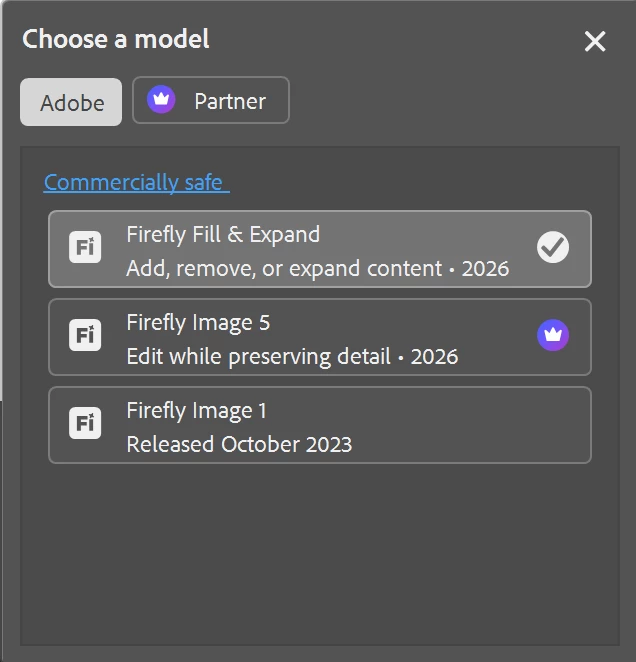Click 'Edit while preserving detail' description
This screenshot has width=636, height=662.
[x=258, y=356]
